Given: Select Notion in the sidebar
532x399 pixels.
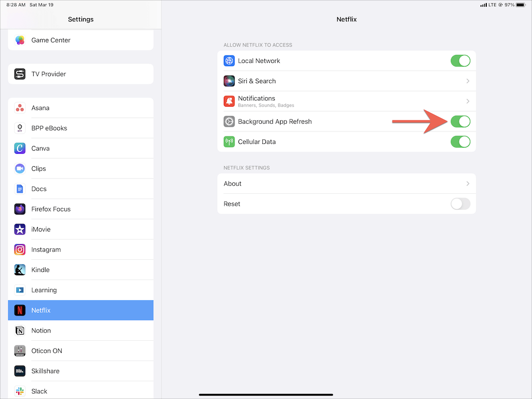Looking at the screenshot, I should (81, 330).
